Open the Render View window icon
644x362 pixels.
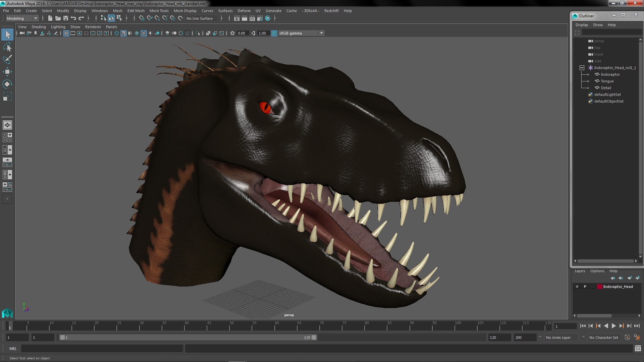(x=237, y=18)
